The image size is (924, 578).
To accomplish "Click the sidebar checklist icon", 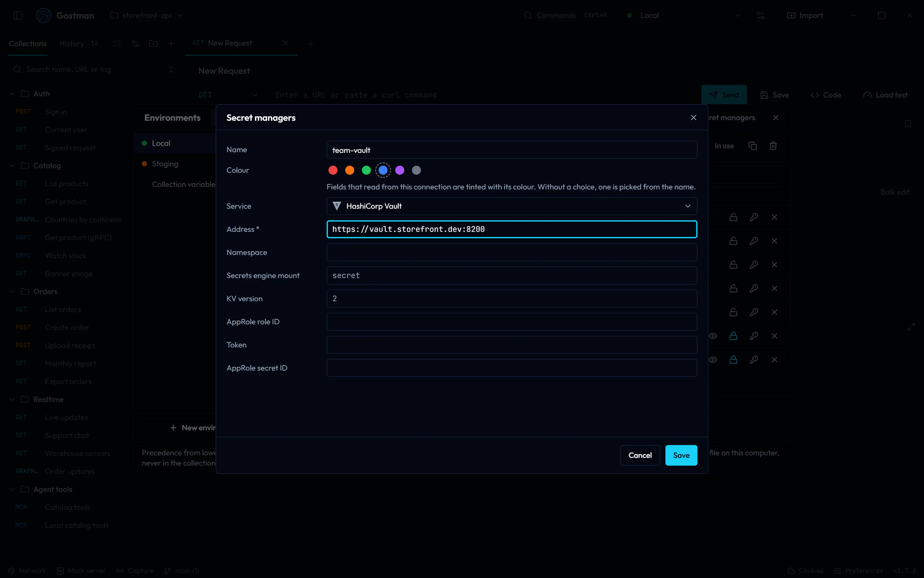I will 117,44.
